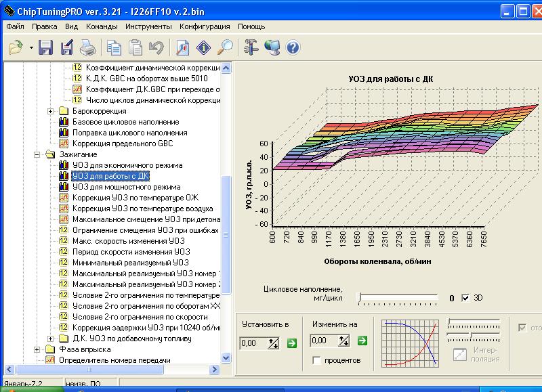Open the 'Конфигурация' menu
The width and height of the screenshot is (542, 392).
(205, 27)
